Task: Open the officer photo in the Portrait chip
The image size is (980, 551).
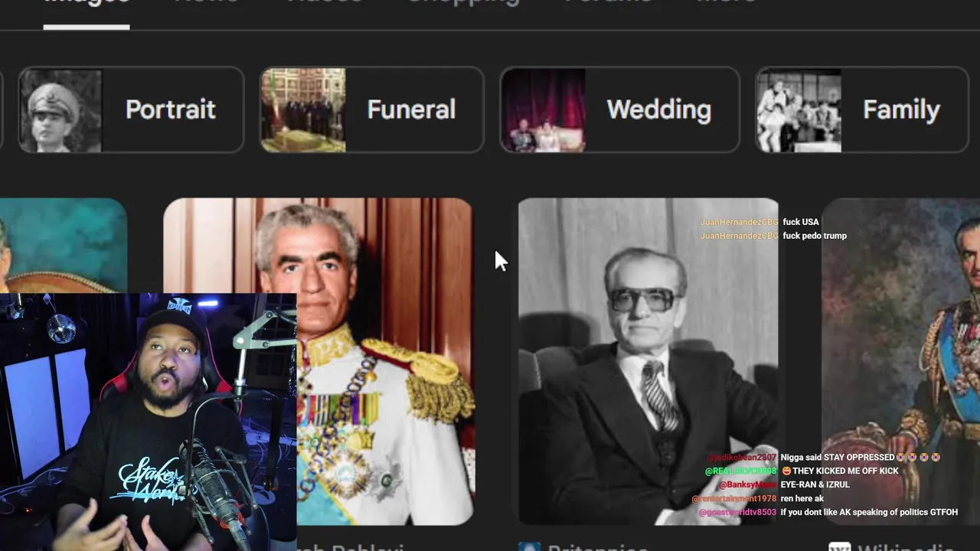Action: click(x=60, y=110)
